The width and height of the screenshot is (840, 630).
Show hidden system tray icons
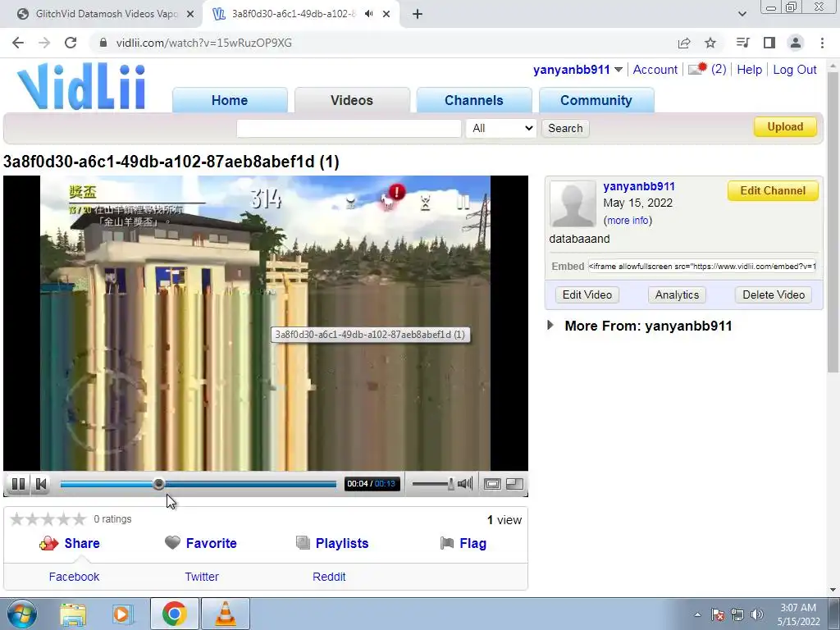click(697, 615)
